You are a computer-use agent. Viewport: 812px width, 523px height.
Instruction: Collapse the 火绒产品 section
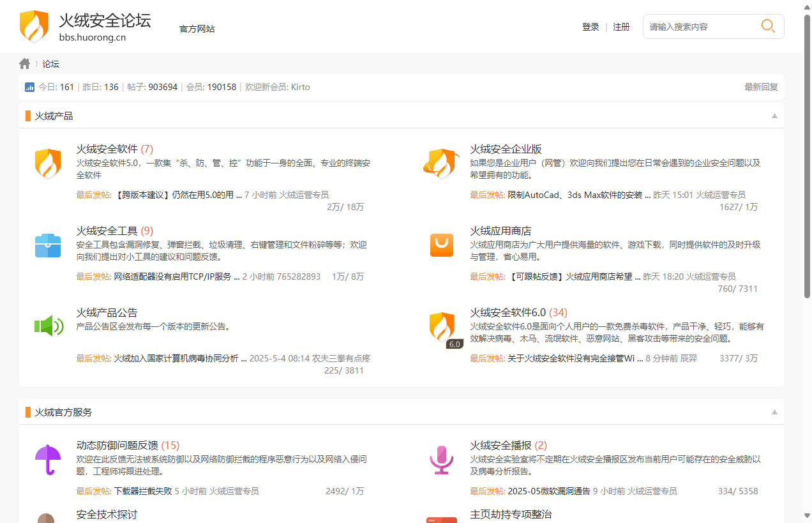coord(774,116)
